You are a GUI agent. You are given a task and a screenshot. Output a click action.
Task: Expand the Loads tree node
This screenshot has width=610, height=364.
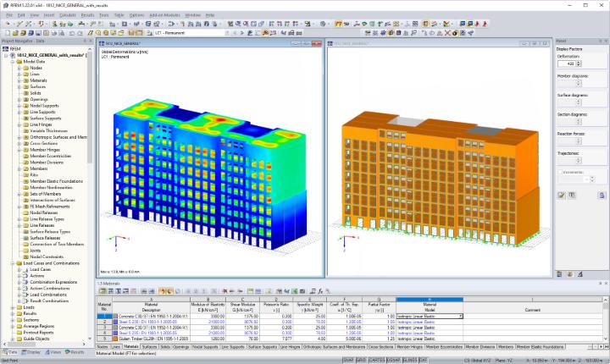click(x=13, y=307)
